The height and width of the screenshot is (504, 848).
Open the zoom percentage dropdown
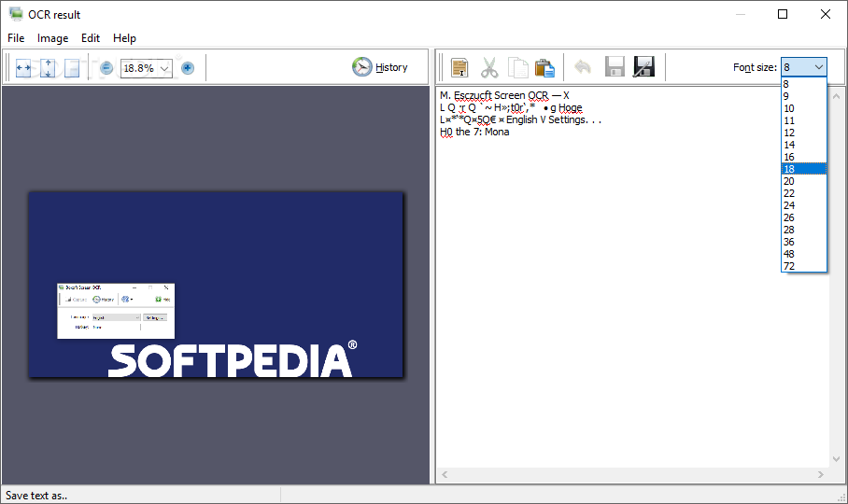click(x=164, y=68)
